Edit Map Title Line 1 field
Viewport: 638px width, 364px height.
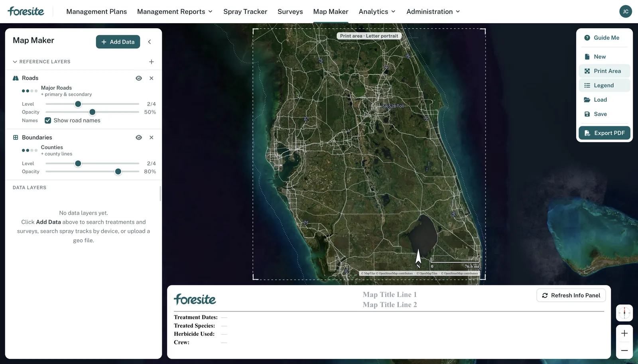(x=390, y=295)
